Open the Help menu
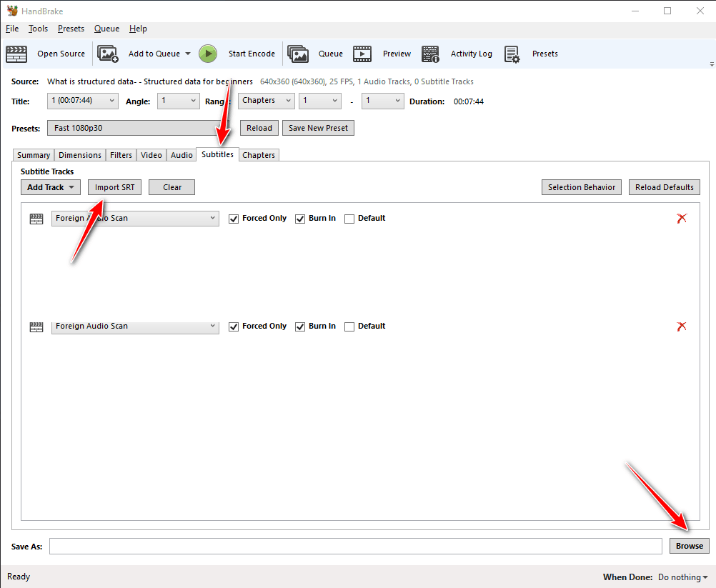The width and height of the screenshot is (716, 588). (138, 29)
